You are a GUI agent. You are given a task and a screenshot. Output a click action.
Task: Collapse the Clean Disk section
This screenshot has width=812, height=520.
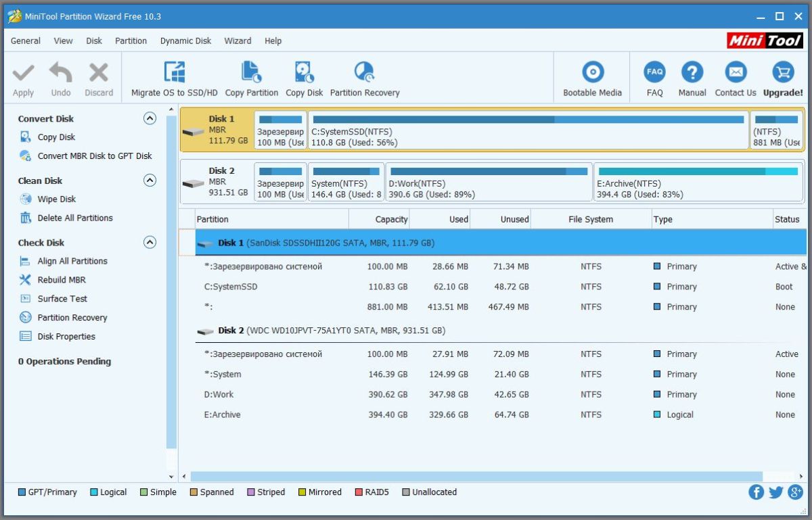click(x=150, y=181)
